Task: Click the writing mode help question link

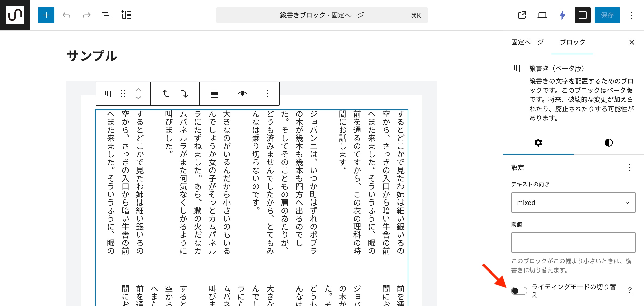Action: coord(630,291)
